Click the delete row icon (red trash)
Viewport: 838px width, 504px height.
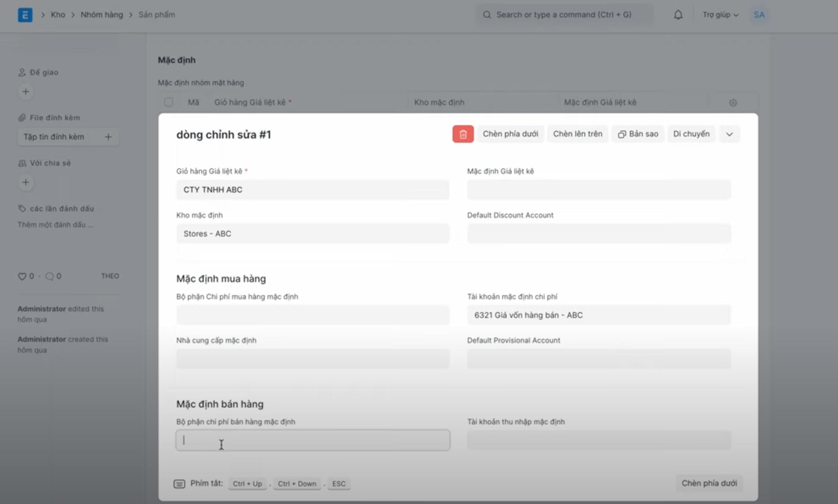(463, 134)
